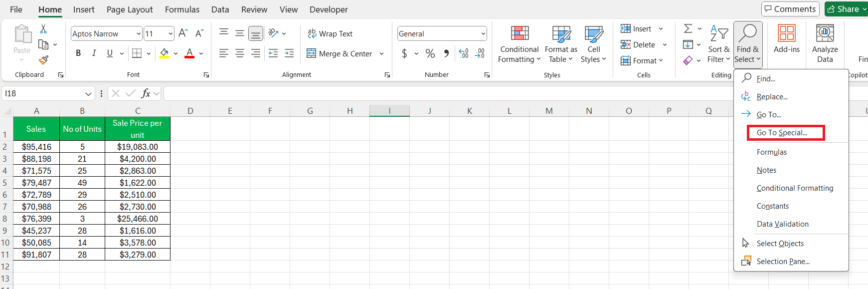
Task: Click the Share button
Action: tap(846, 9)
